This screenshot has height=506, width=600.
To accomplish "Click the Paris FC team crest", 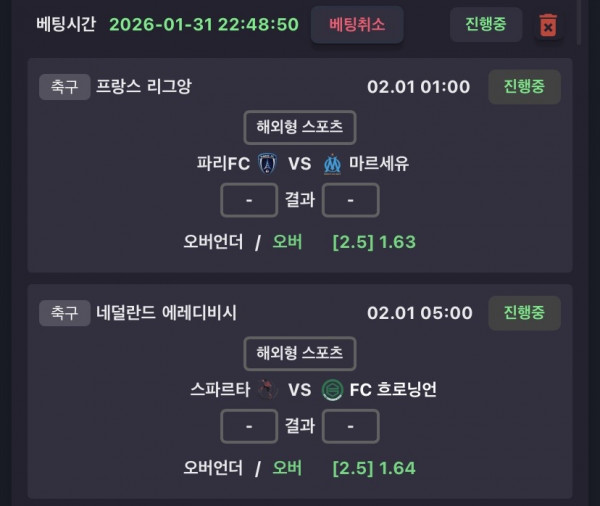I will click(x=266, y=163).
